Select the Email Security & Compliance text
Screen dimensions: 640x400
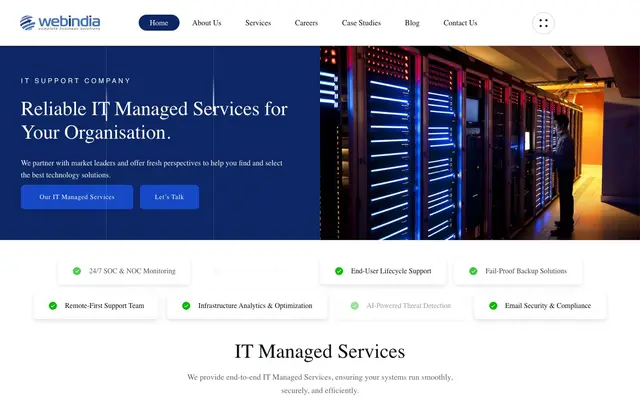coord(548,306)
